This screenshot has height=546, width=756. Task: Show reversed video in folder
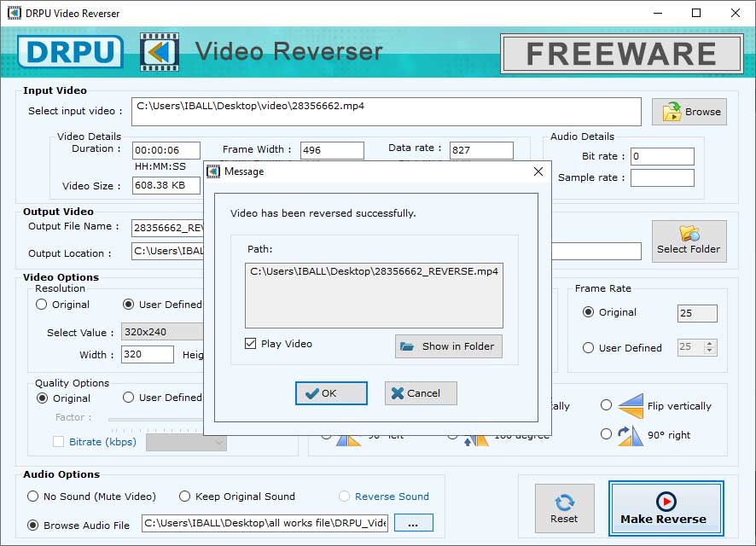click(x=448, y=346)
